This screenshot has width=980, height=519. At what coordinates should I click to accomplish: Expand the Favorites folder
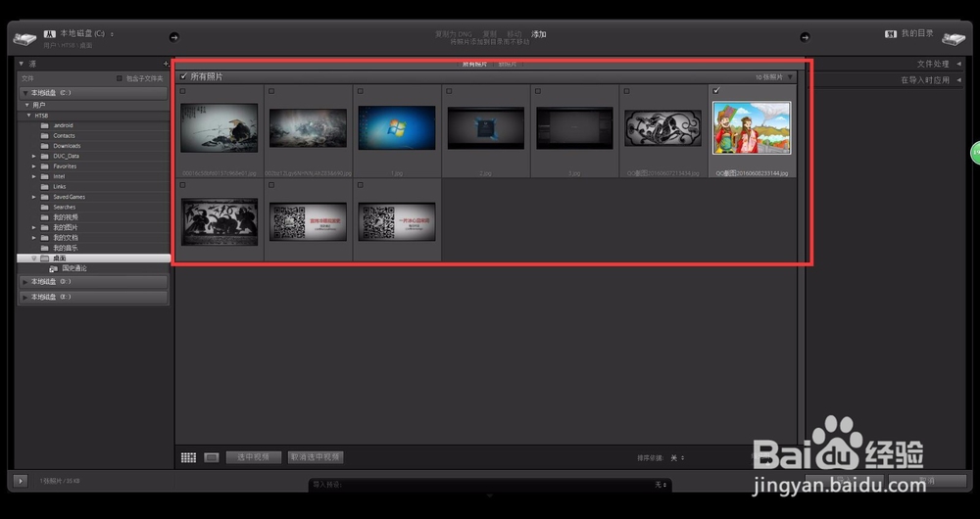click(x=34, y=166)
